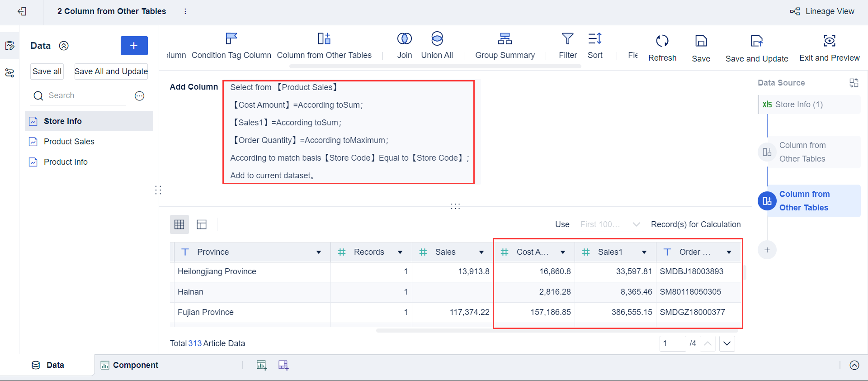Open the Province column dropdown
The width and height of the screenshot is (868, 381).
coord(319,252)
